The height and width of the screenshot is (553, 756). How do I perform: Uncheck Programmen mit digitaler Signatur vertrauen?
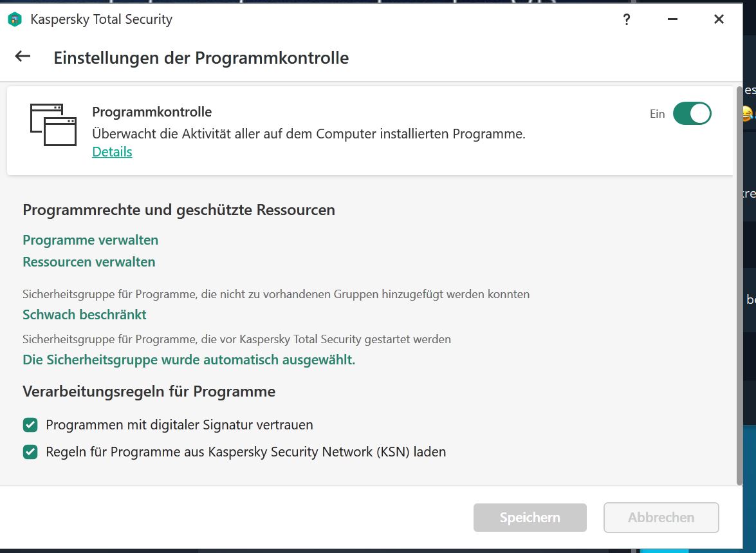tap(30, 425)
